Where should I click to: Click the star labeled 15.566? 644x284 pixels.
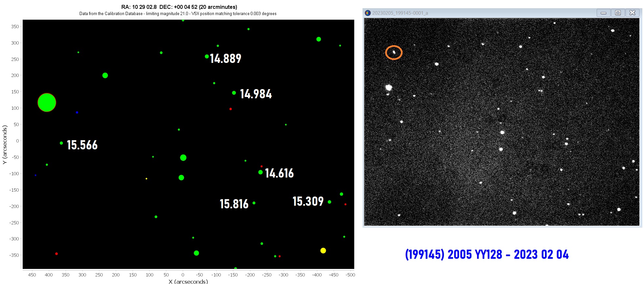pos(61,143)
